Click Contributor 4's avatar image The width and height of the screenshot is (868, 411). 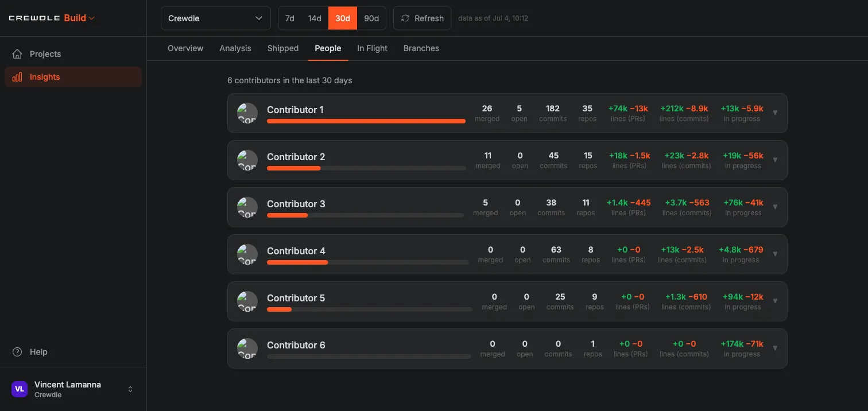[x=247, y=254]
